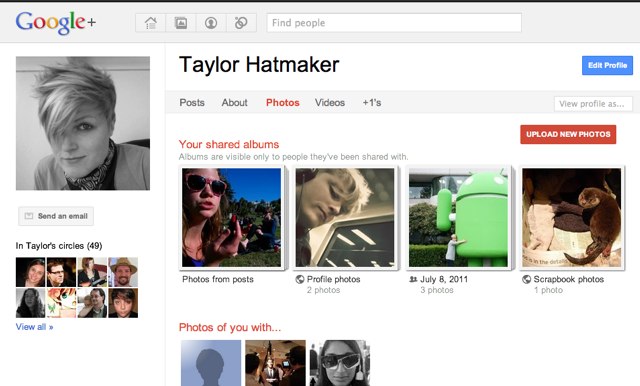Open the green Android statue album thumbnail
The image size is (640, 386).
click(x=458, y=217)
